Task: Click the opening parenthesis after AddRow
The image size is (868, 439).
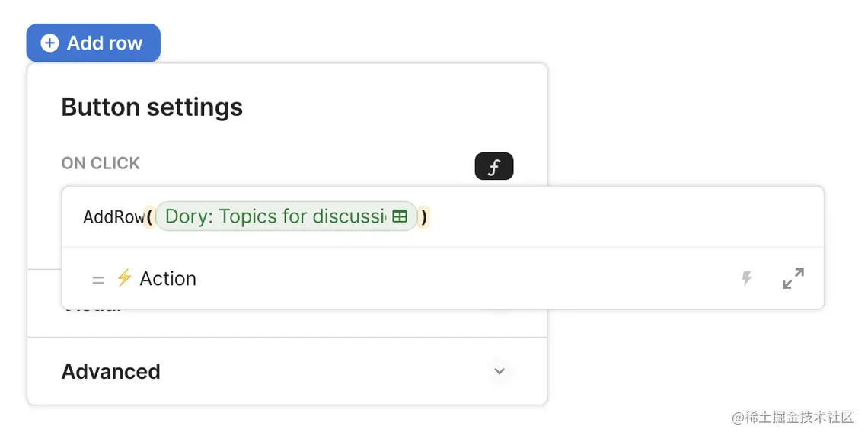Action: click(x=149, y=217)
